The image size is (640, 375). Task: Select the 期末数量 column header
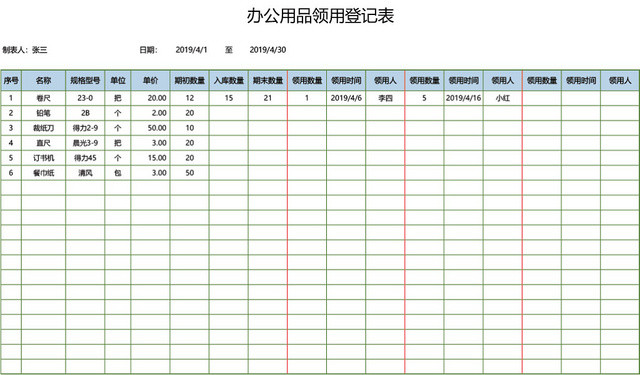(268, 80)
